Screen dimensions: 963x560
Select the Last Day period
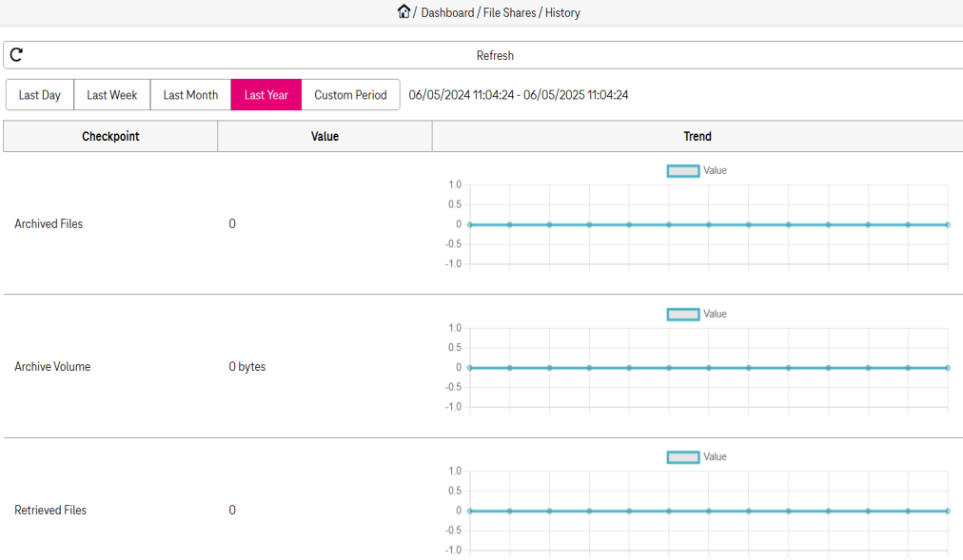tap(40, 95)
